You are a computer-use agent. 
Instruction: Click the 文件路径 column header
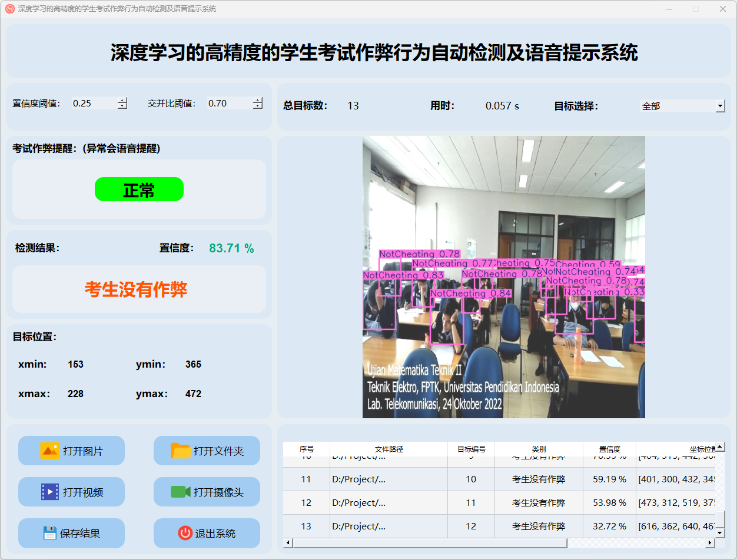coord(389,449)
